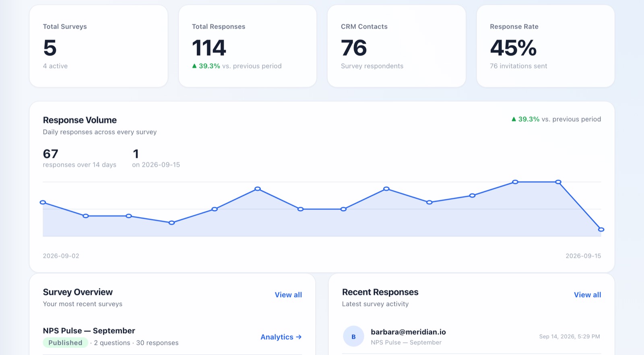This screenshot has height=355, width=644.
Task: Click 'NPS Pulse — September' under barbara@meridian.io
Action: point(406,343)
